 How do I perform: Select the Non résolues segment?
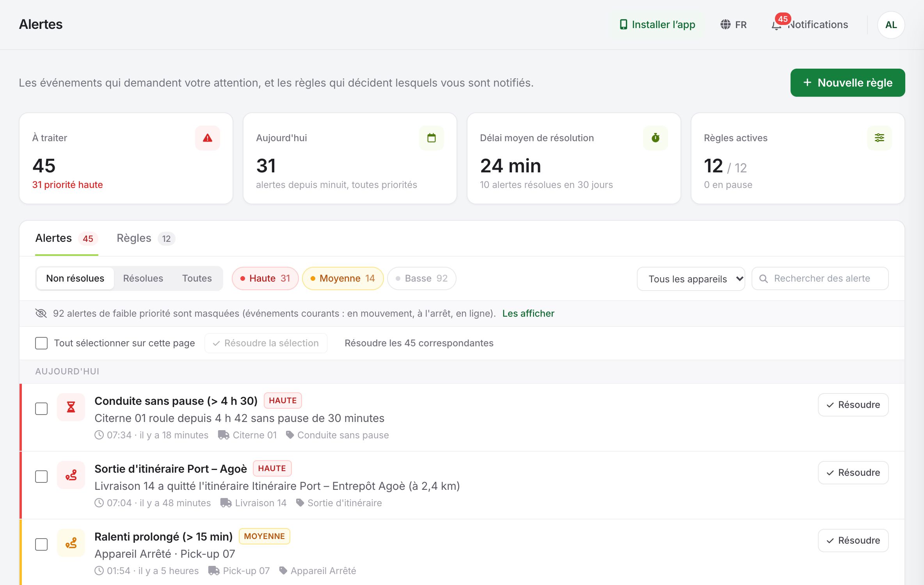point(75,278)
